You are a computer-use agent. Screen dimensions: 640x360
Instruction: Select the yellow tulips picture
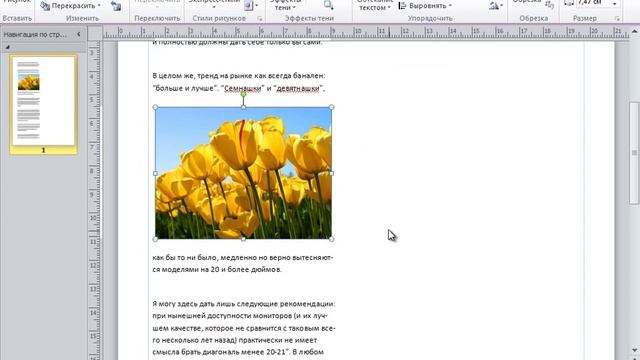tap(243, 173)
